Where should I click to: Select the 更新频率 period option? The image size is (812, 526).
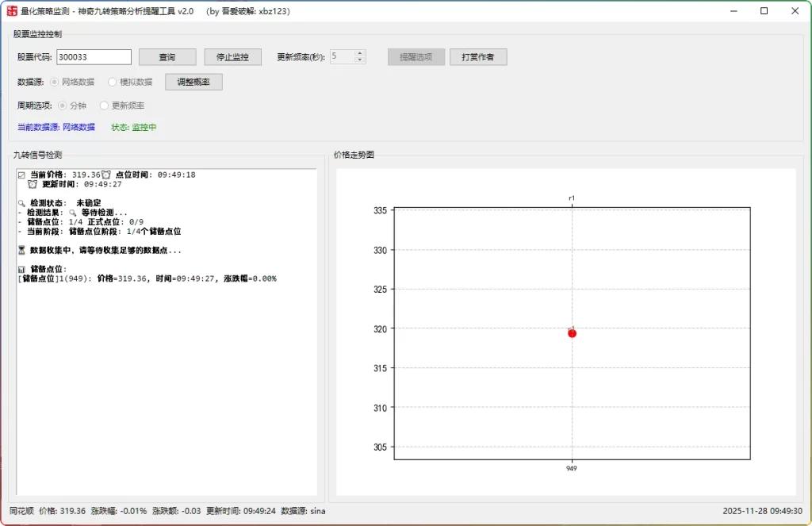point(104,105)
